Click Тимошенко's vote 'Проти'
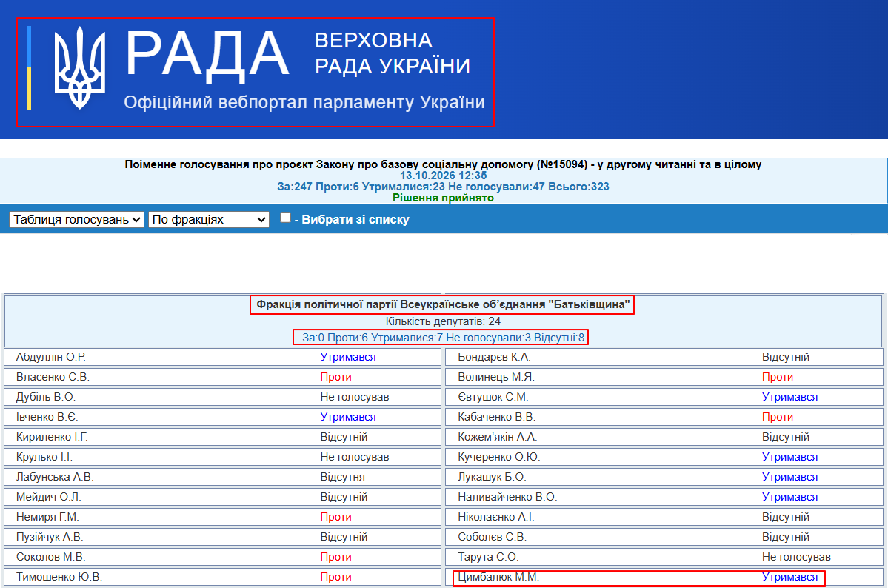888x588 pixels. tap(335, 577)
